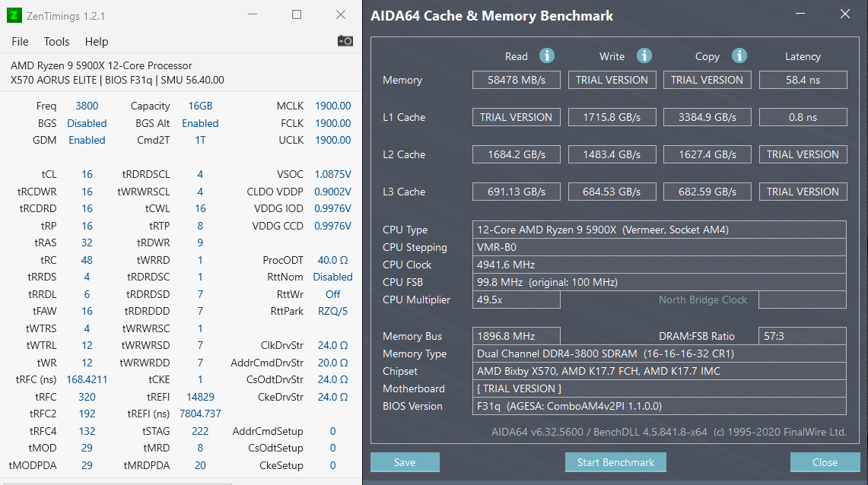The image size is (868, 485).
Task: Click tREFI value 14829
Action: (x=200, y=397)
